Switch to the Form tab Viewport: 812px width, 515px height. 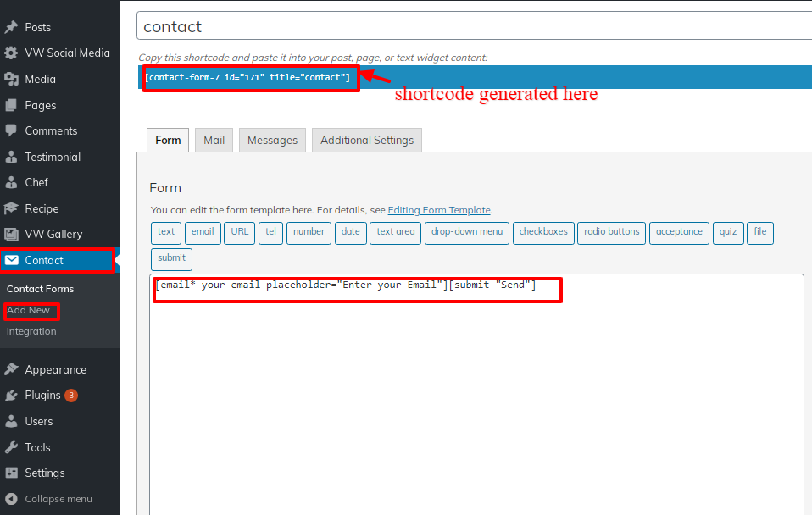tap(168, 140)
